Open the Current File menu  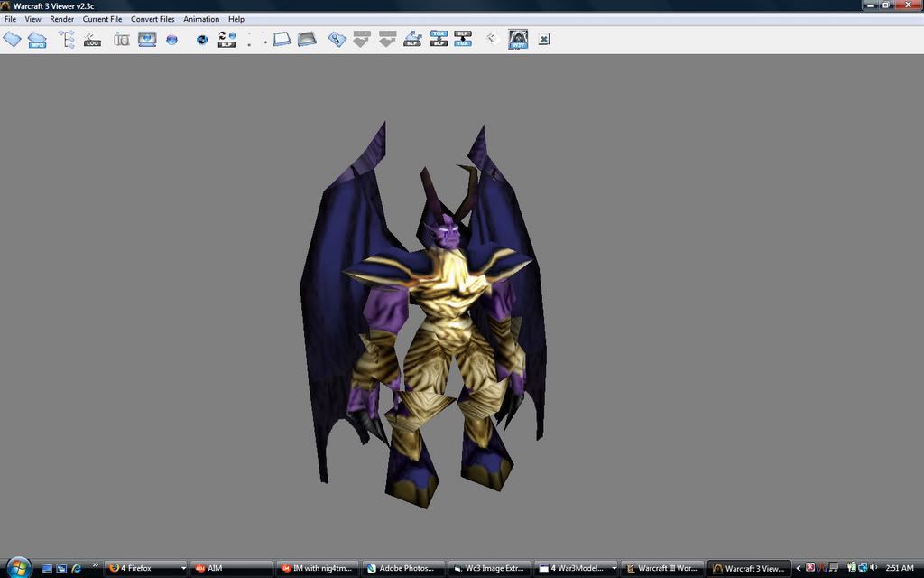coord(102,19)
